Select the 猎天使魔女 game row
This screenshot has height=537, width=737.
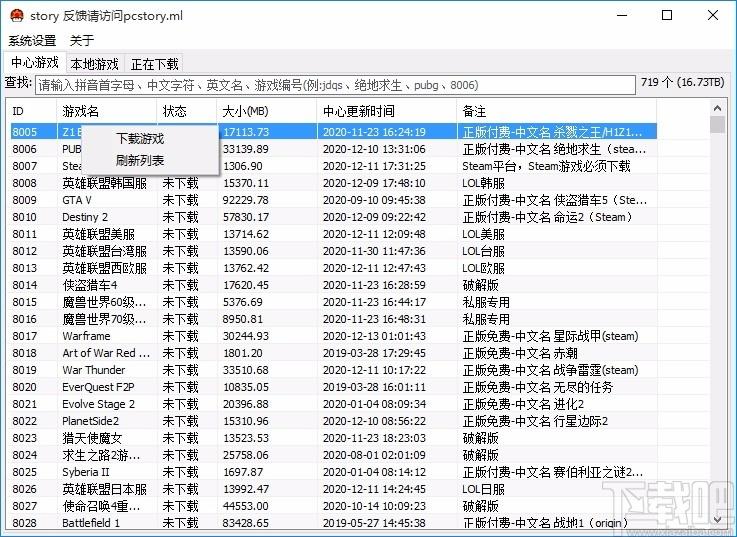tap(333, 438)
